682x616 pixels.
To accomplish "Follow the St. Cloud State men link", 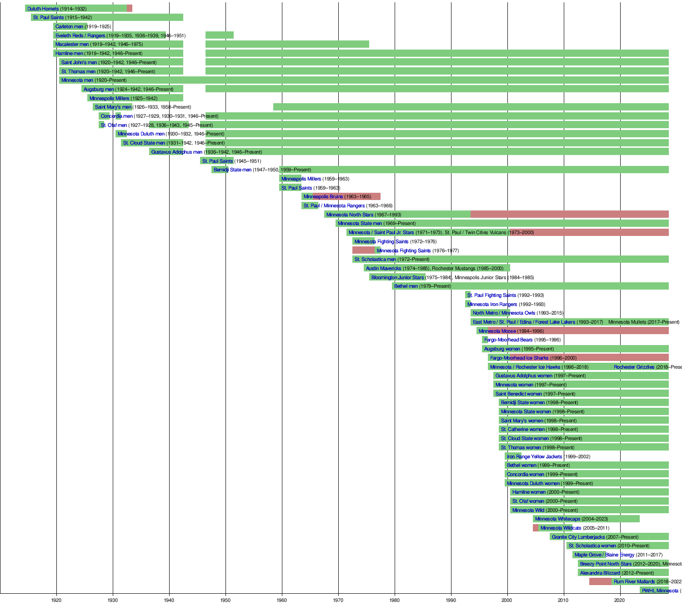I will [x=144, y=143].
